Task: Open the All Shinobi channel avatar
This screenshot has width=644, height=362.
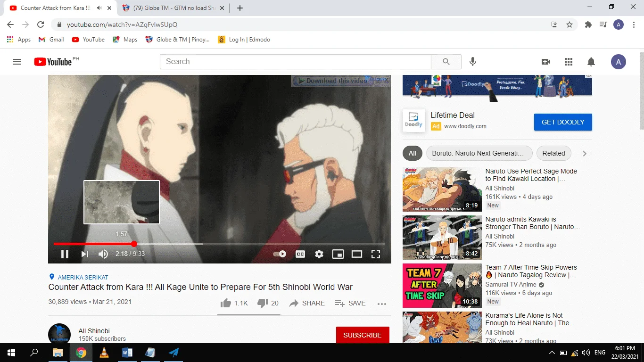Action: 59,333
